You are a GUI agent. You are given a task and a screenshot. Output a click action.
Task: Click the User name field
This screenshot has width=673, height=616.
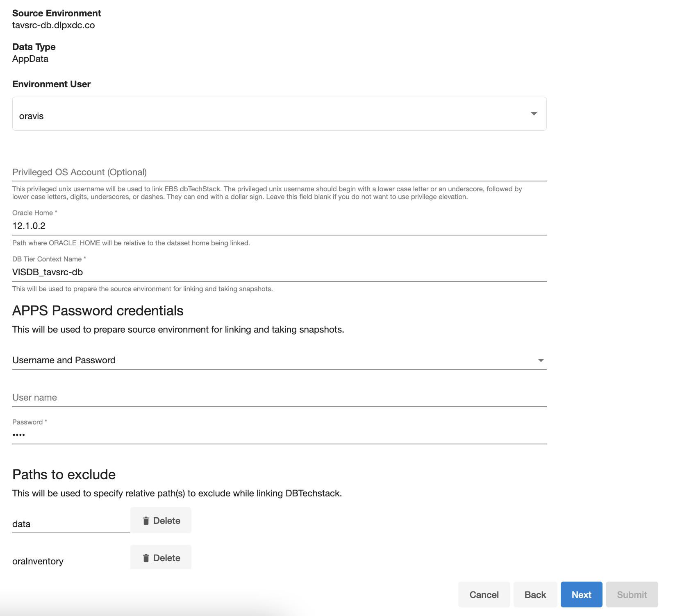click(164, 397)
